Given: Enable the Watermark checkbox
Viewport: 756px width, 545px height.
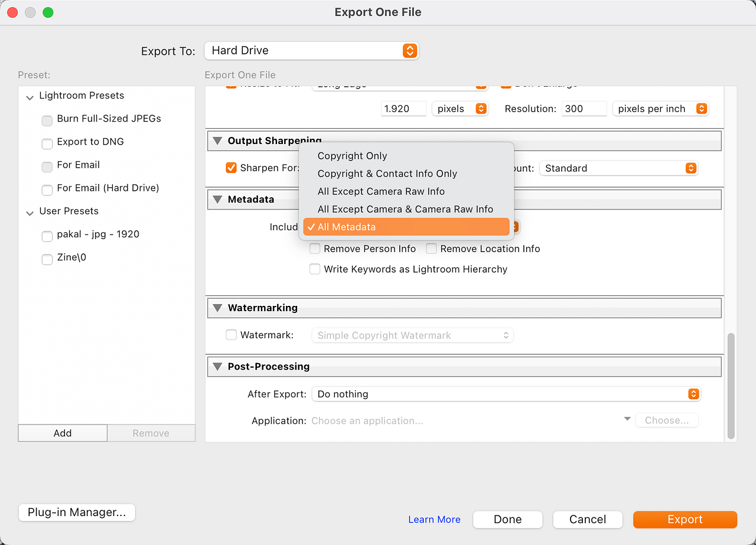Looking at the screenshot, I should click(232, 335).
